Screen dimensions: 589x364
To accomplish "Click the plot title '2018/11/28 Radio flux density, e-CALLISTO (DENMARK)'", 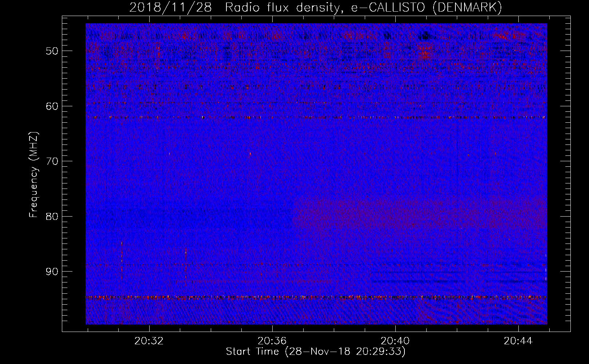I will click(316, 7).
